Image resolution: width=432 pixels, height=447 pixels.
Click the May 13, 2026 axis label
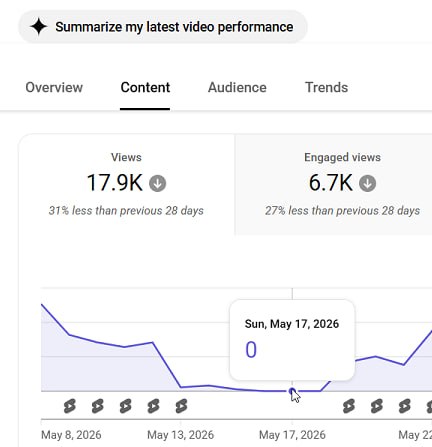click(x=181, y=435)
